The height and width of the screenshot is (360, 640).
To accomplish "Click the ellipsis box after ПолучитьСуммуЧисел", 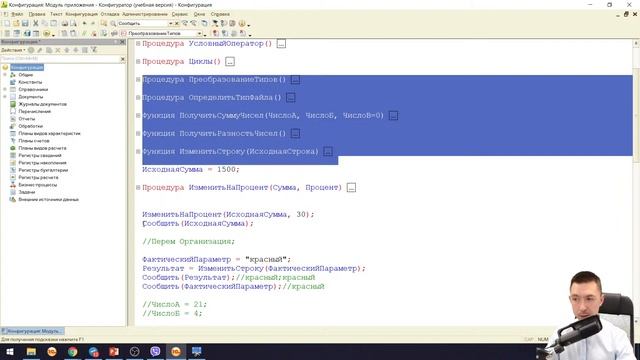I will [x=393, y=116].
